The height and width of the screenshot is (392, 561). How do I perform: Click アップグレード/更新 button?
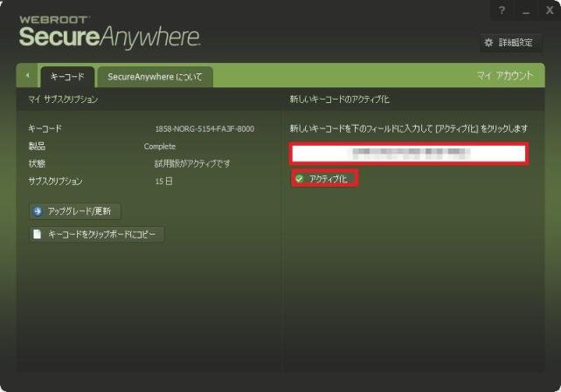point(75,211)
